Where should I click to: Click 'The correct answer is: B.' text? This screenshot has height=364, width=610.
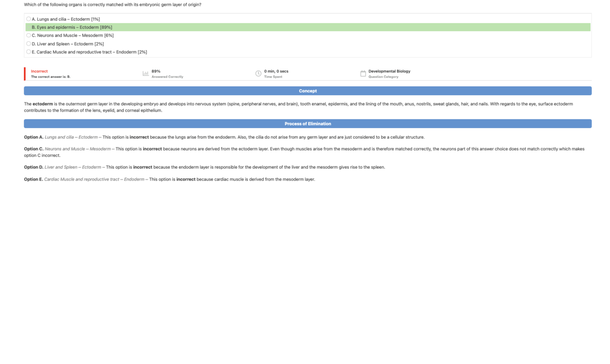pyautogui.click(x=51, y=77)
